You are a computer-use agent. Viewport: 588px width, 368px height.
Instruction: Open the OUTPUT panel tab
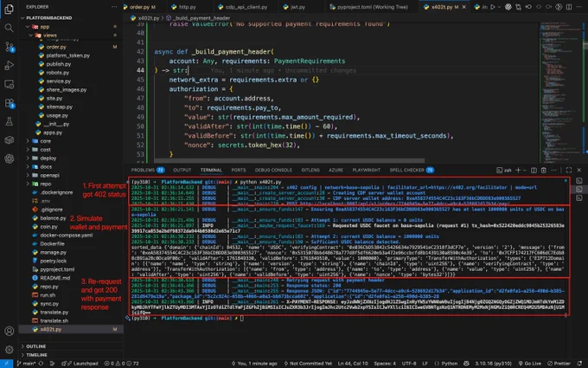pos(182,170)
